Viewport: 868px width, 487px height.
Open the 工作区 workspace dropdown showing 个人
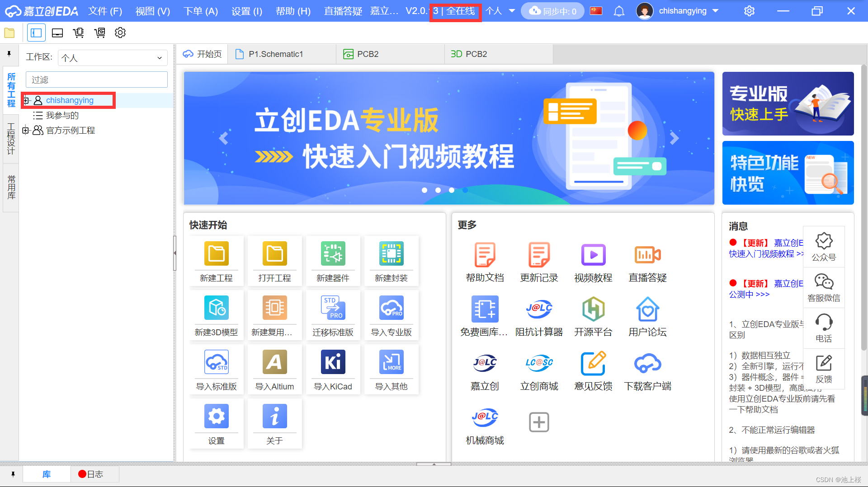(112, 57)
